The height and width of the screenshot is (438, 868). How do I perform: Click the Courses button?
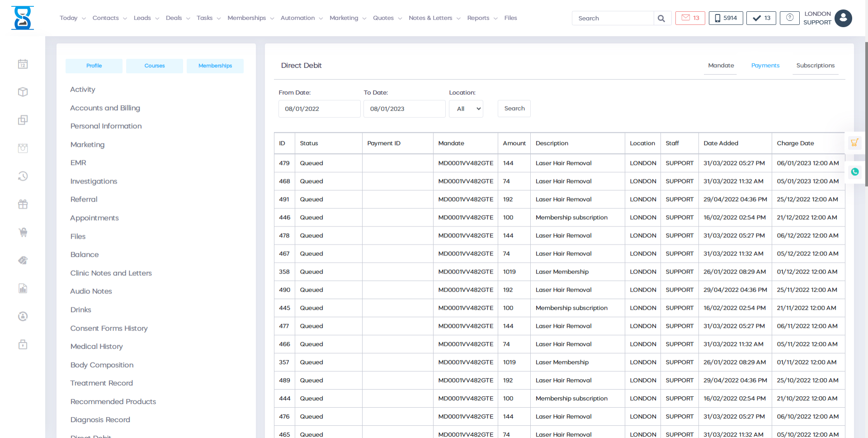pyautogui.click(x=155, y=66)
